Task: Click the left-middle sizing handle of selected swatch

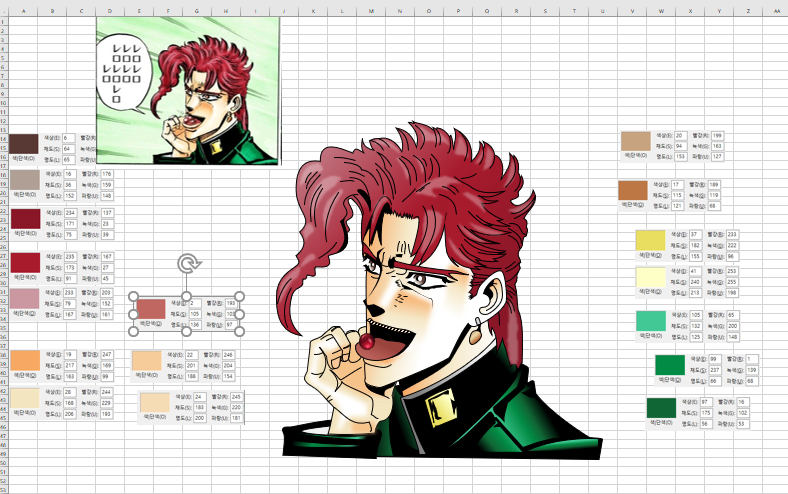Action: [x=134, y=314]
